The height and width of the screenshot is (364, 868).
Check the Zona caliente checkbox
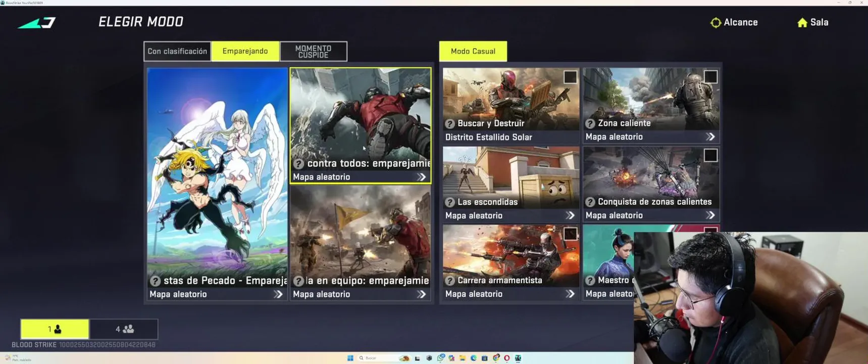710,77
